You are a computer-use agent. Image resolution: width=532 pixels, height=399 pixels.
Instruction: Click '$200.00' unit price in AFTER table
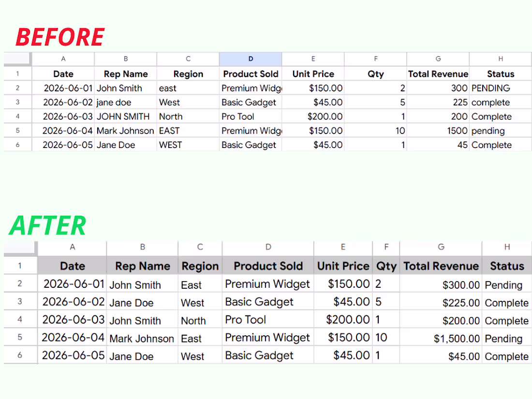pos(343,320)
